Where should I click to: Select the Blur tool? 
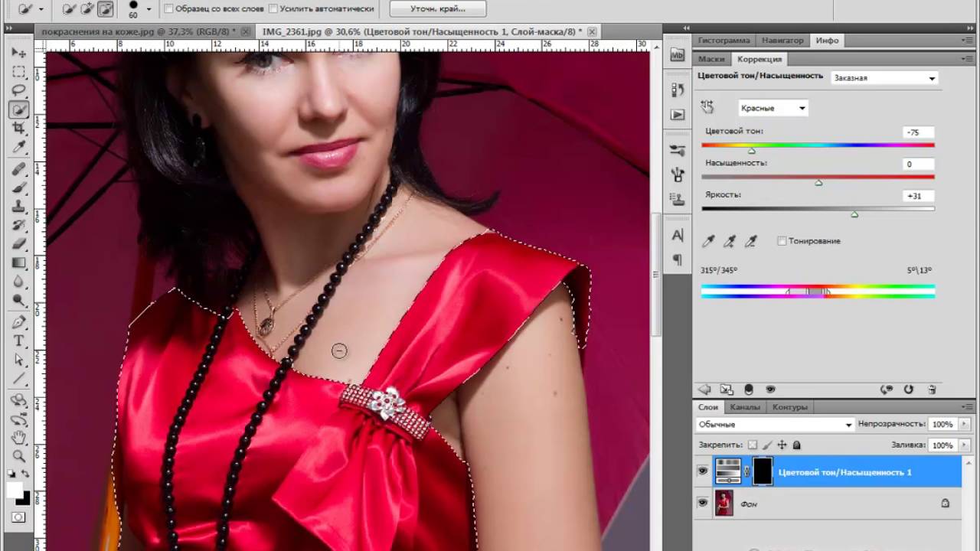pos(19,282)
